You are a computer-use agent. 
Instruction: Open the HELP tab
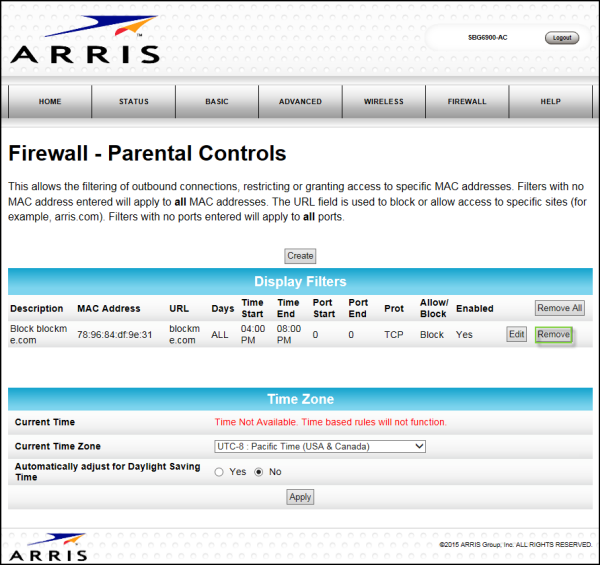pos(550,102)
